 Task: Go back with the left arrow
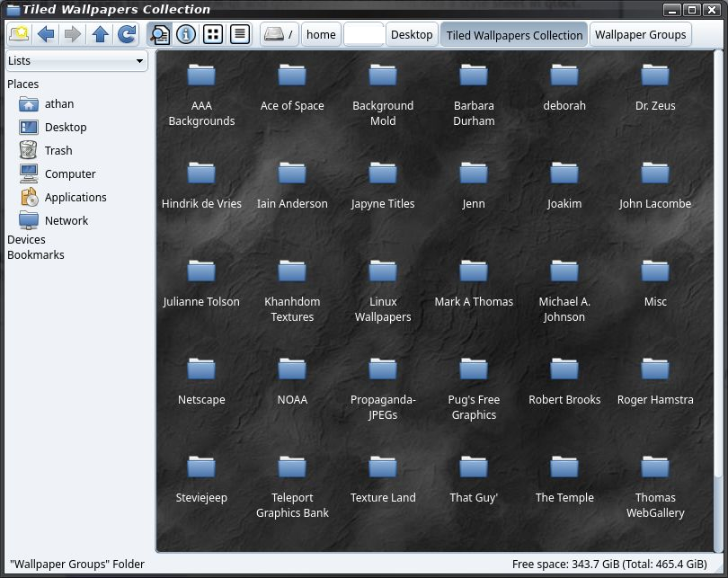46,34
